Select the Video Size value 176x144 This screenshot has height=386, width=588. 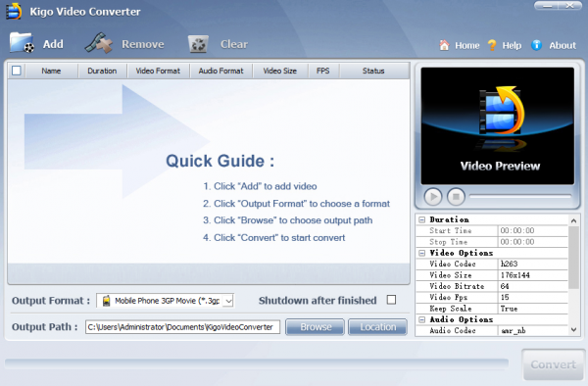[533, 275]
